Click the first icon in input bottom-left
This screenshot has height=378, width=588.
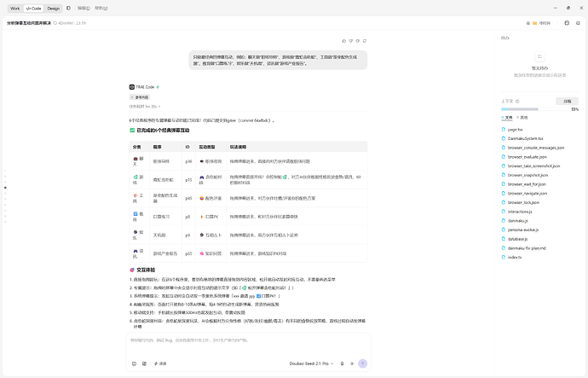(x=135, y=363)
